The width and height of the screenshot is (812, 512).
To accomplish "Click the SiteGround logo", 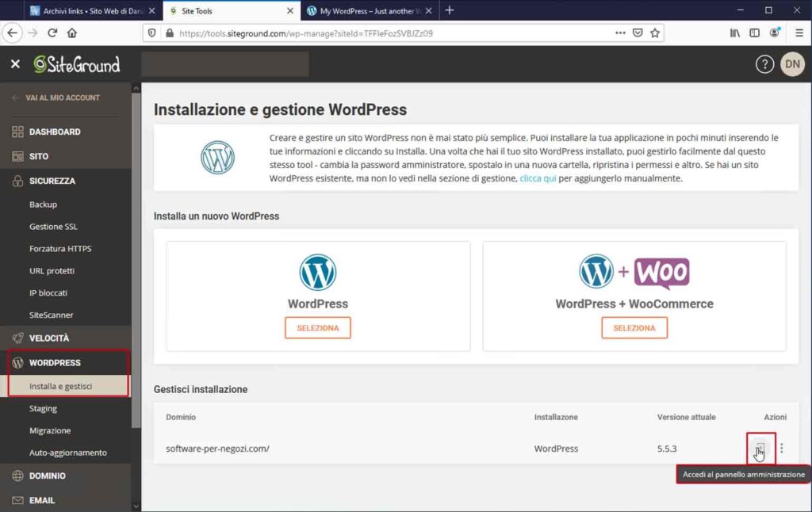I will click(77, 65).
